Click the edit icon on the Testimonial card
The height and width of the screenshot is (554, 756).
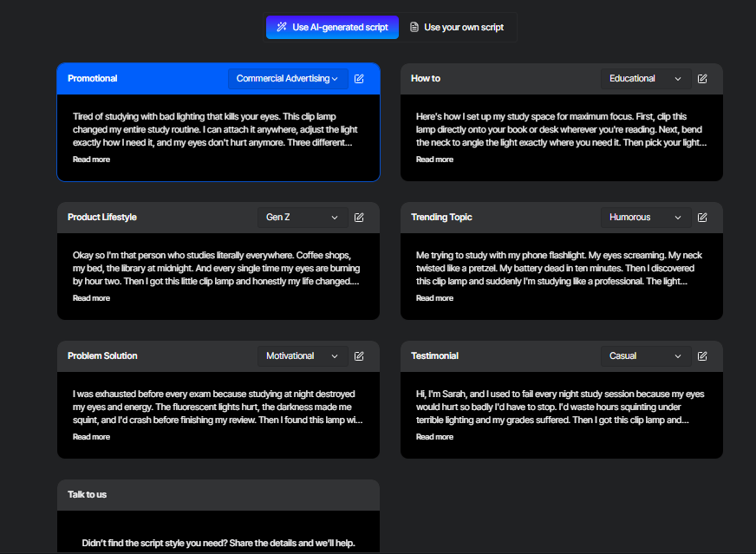pos(702,356)
